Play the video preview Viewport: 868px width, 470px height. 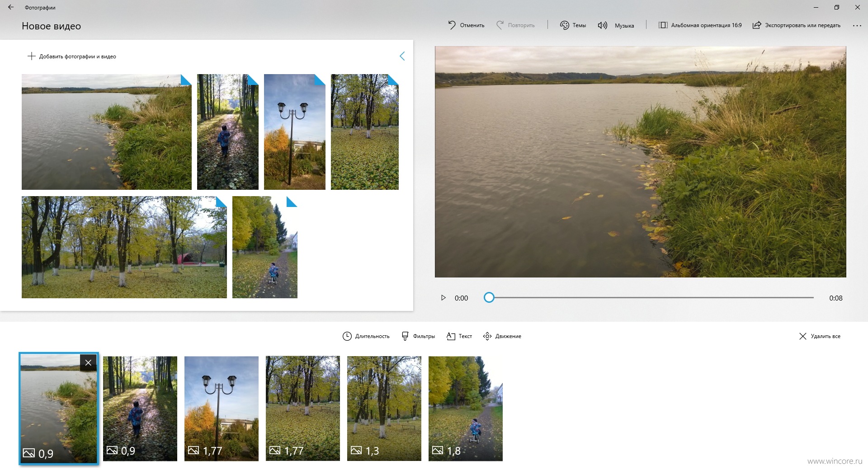[443, 298]
